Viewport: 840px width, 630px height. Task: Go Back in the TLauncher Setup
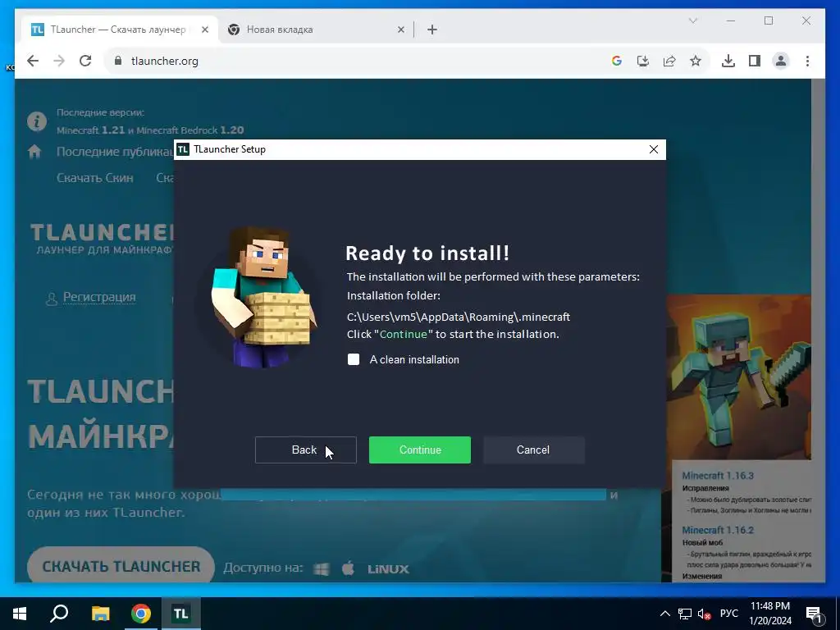(x=305, y=450)
